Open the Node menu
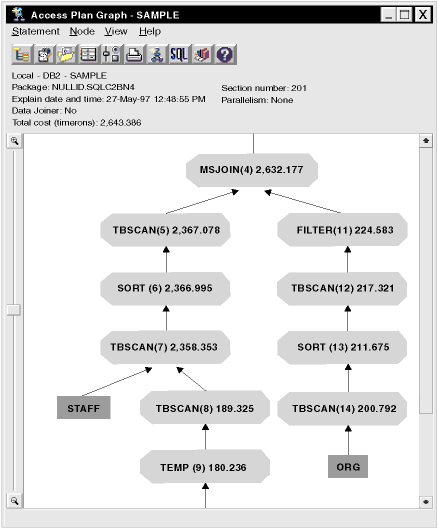438x529 pixels. 82,31
